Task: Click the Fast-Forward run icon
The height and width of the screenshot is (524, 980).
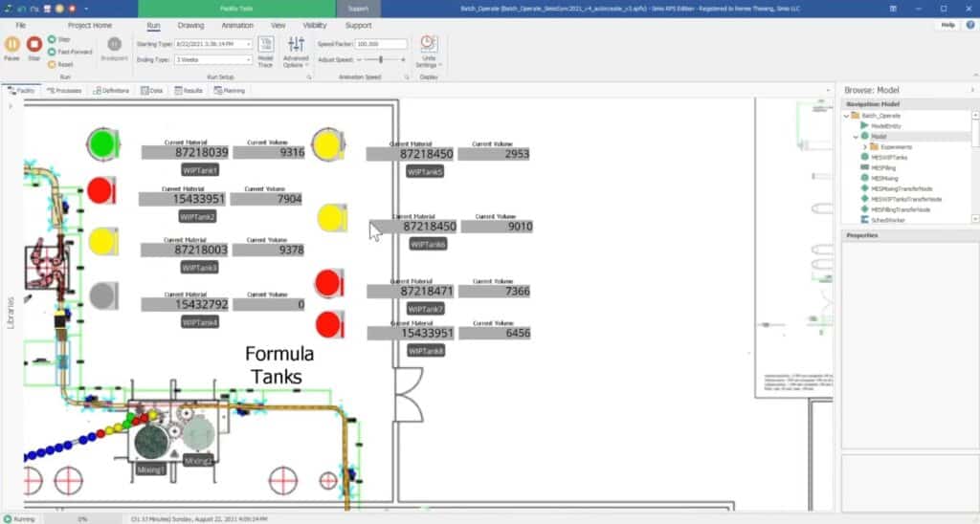Action: coord(52,52)
